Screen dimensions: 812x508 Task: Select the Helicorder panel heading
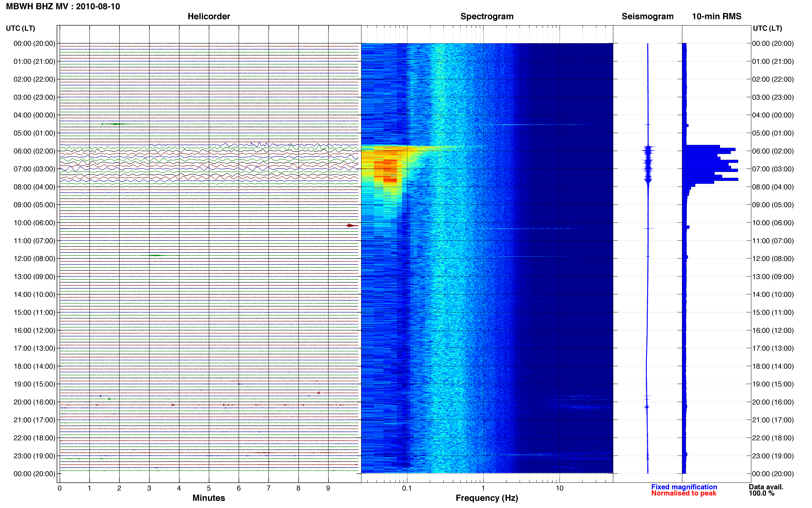(208, 16)
